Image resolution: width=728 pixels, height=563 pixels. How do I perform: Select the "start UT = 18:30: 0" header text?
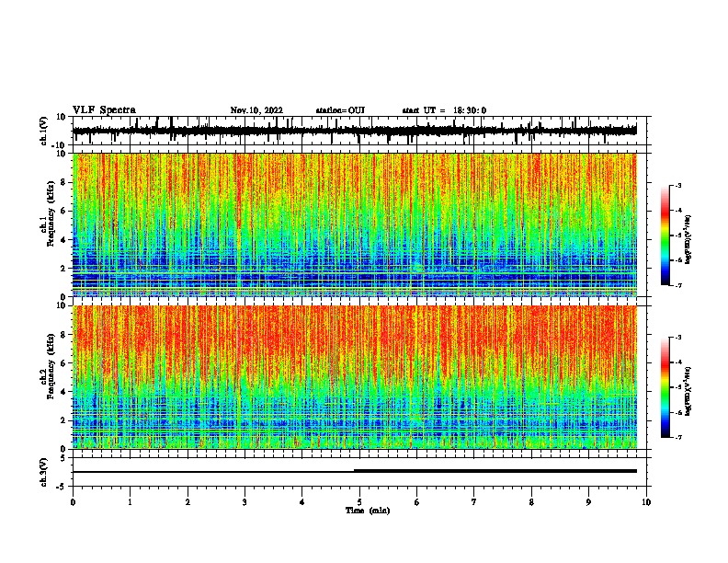[444, 110]
